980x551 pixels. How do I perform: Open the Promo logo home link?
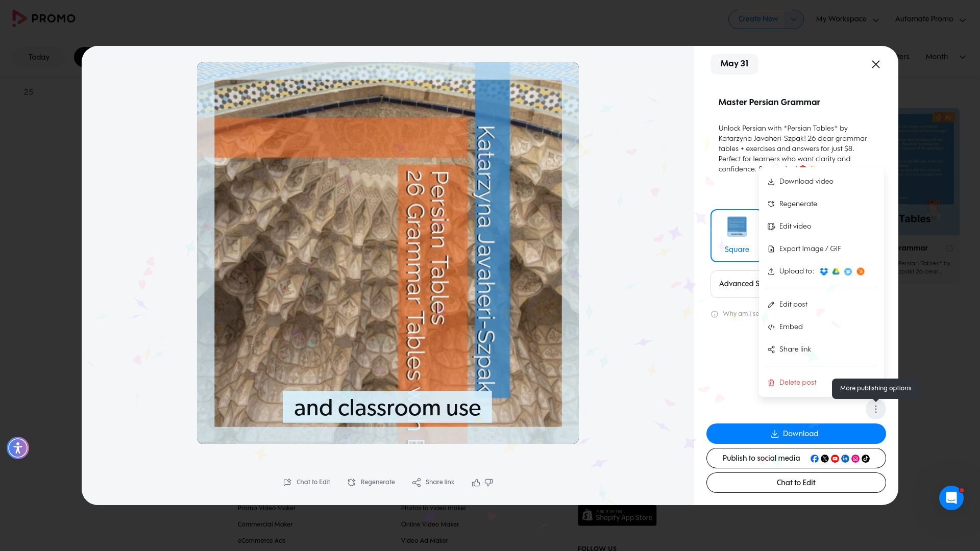point(44,18)
